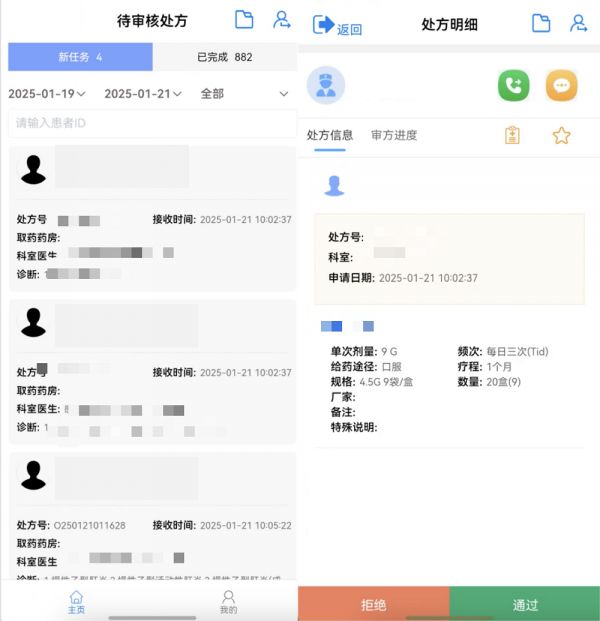
Task: Reject prescription with 拒绝 button
Action: point(374,604)
